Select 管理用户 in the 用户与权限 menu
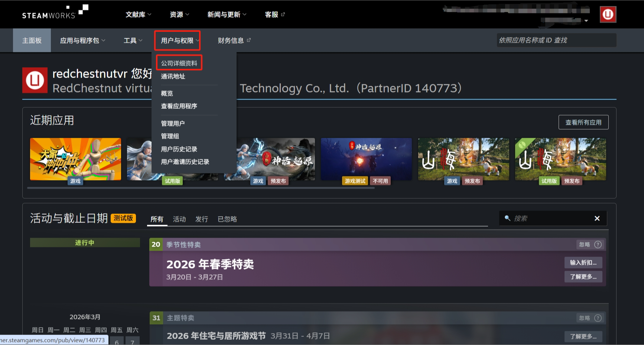 point(173,123)
